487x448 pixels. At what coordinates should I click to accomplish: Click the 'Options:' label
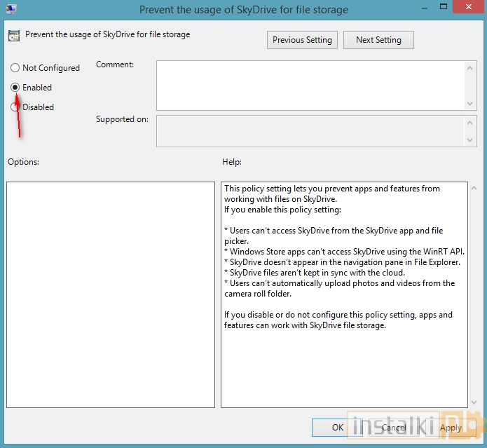(24, 162)
